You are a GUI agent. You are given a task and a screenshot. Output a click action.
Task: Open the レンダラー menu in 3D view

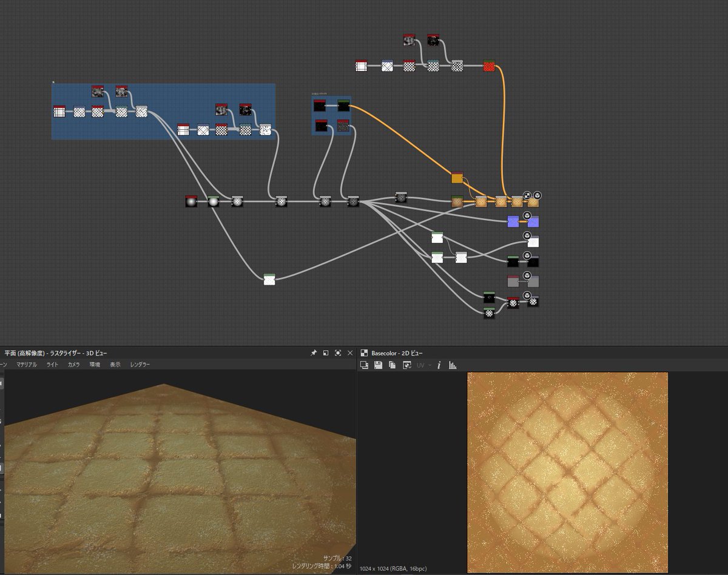(140, 365)
